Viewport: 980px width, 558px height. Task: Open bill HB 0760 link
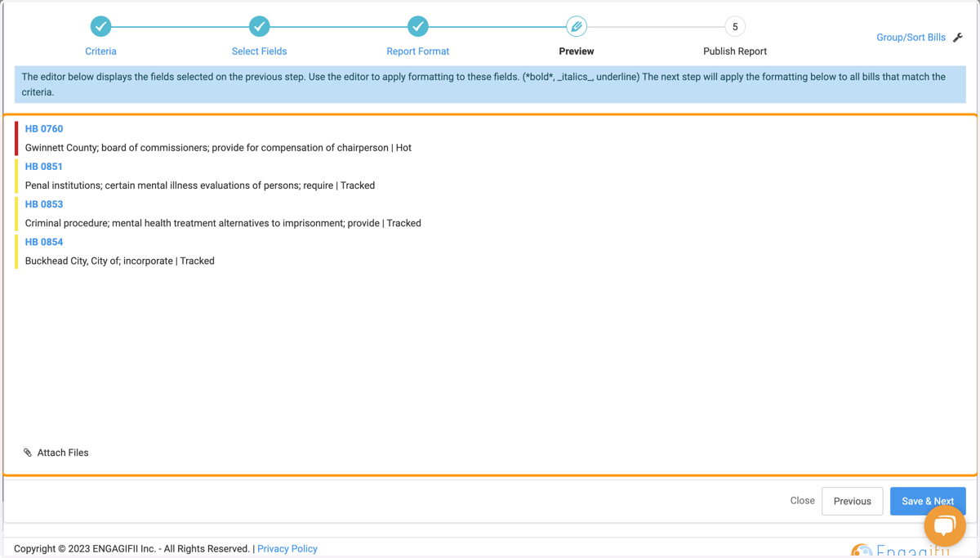44,128
